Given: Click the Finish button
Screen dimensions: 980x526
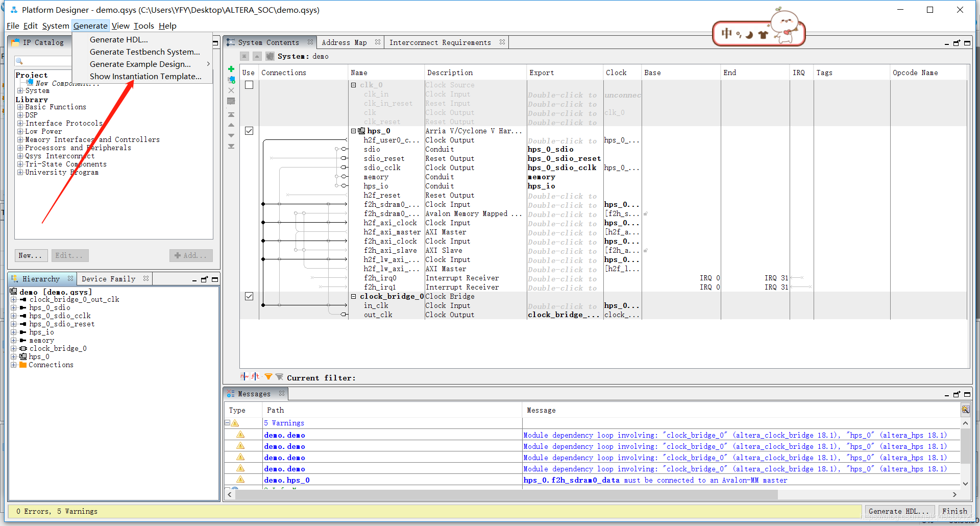Looking at the screenshot, I should 954,511.
